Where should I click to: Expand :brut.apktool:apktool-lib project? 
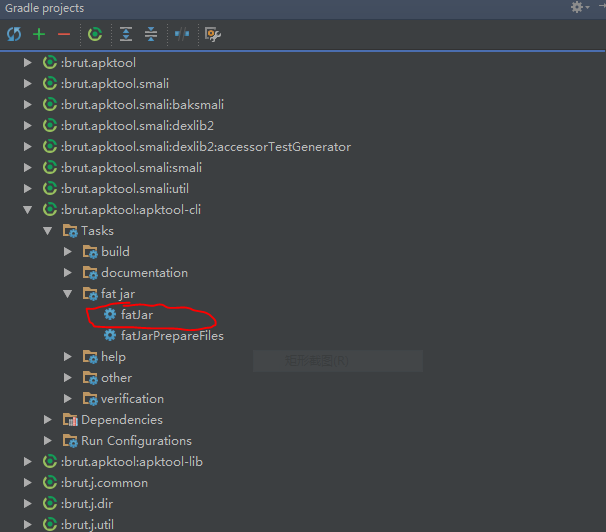[x=27, y=462]
